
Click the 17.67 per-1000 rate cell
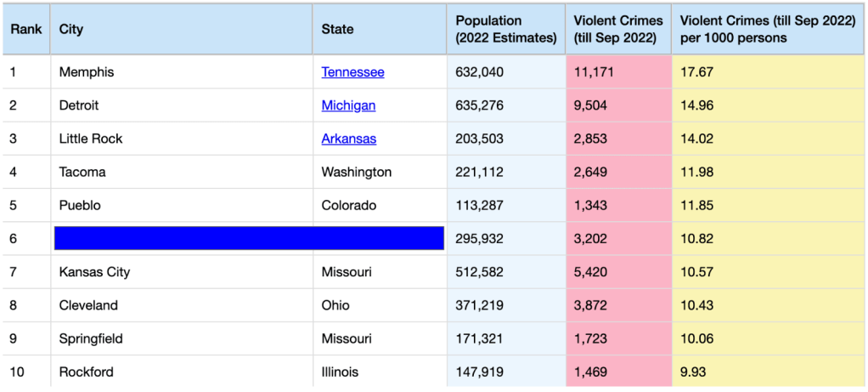pos(696,72)
